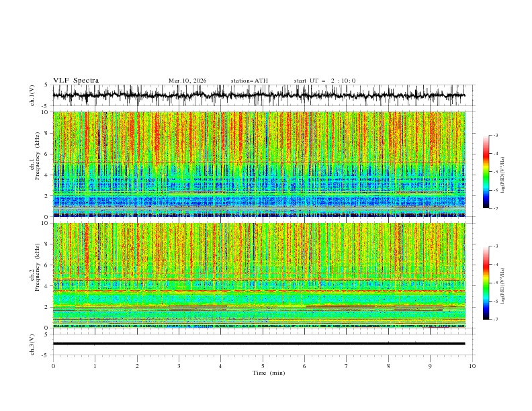Image resolution: width=532 pixels, height=411 pixels.
Task: Click inside the ch.1 spectrogram panel
Action: tap(259, 164)
